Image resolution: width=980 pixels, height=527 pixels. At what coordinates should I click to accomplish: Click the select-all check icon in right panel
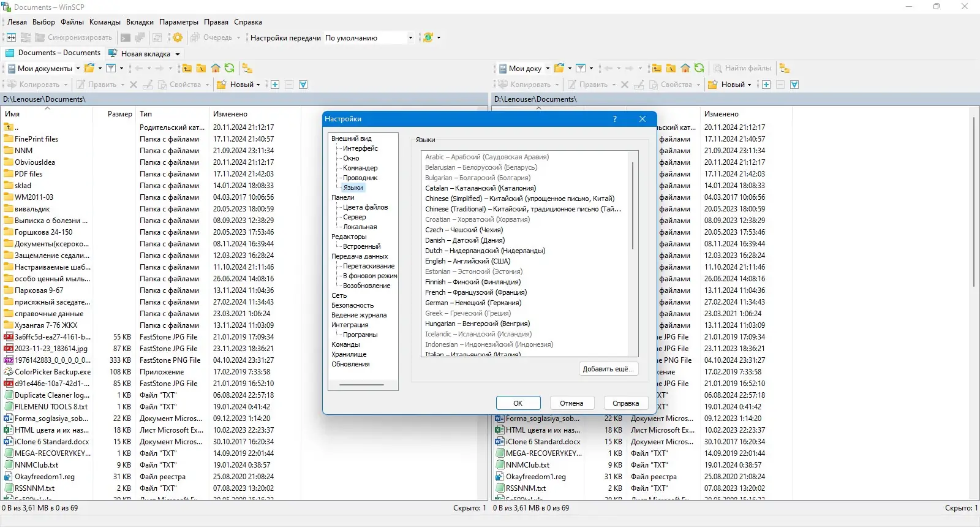pos(794,85)
